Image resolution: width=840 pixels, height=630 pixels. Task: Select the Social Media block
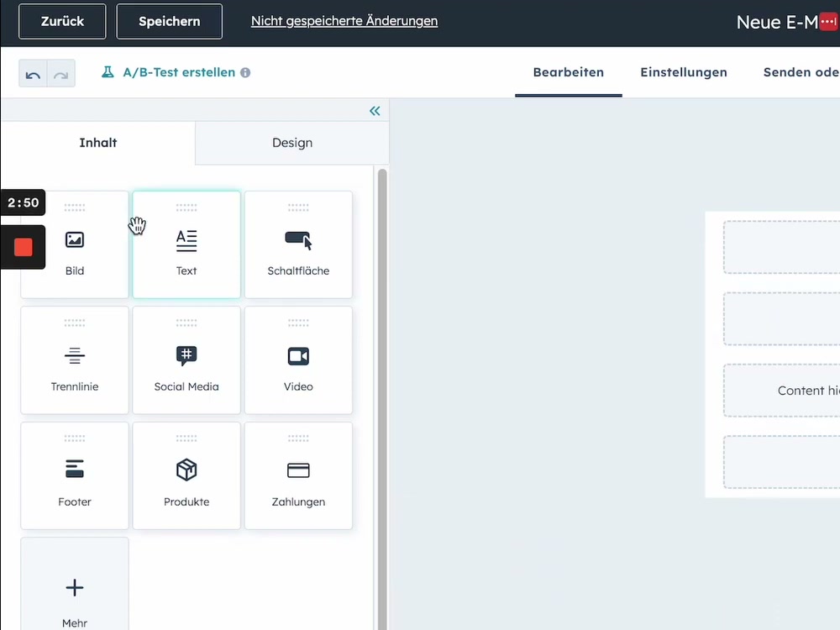186,360
